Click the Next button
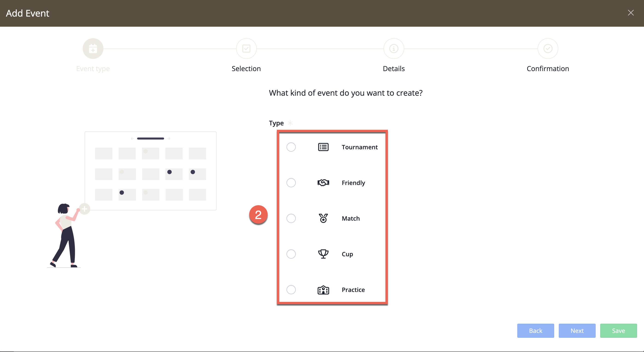Viewport: 644px width, 352px height. [577, 331]
